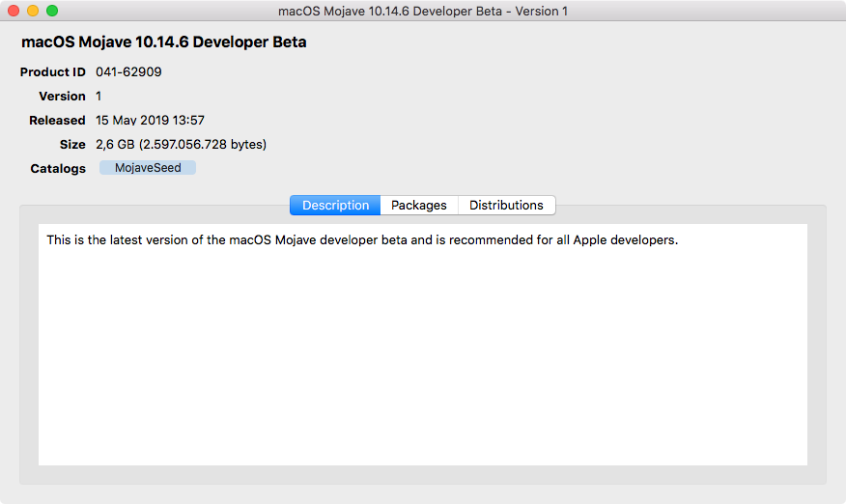Click the Product ID label

(53, 71)
